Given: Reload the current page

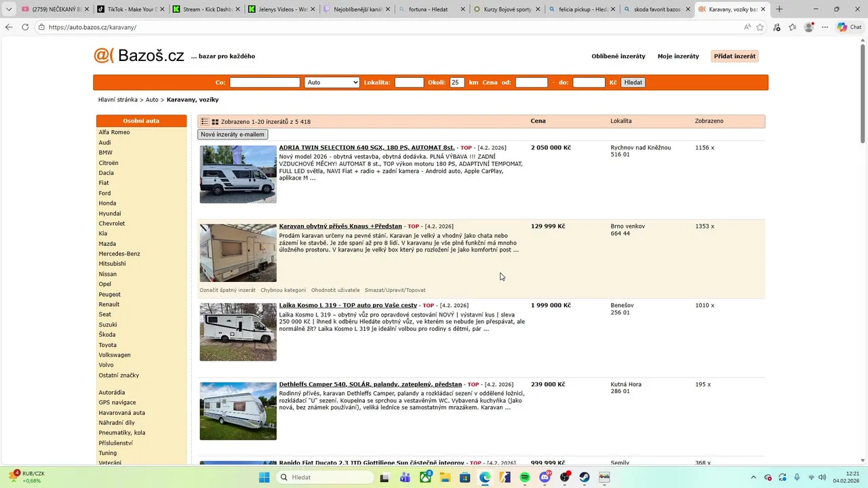Looking at the screenshot, I should click(25, 27).
